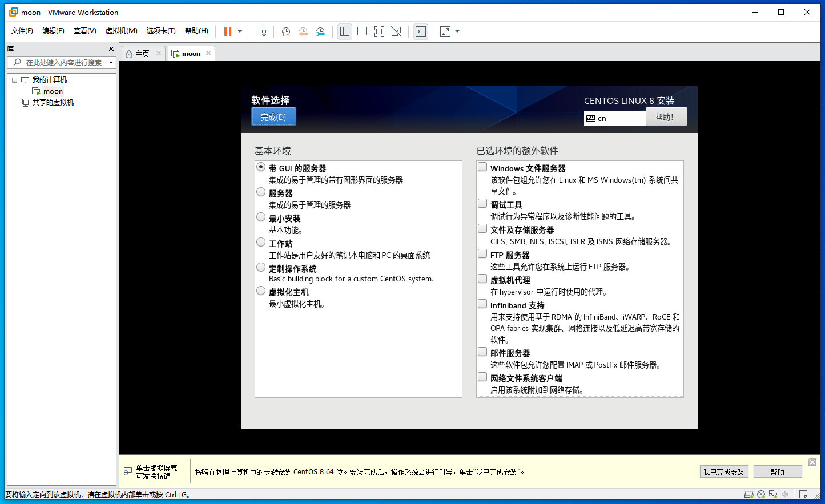Image resolution: width=825 pixels, height=504 pixels.
Task: Toggle the library sidebar view
Action: point(345,31)
